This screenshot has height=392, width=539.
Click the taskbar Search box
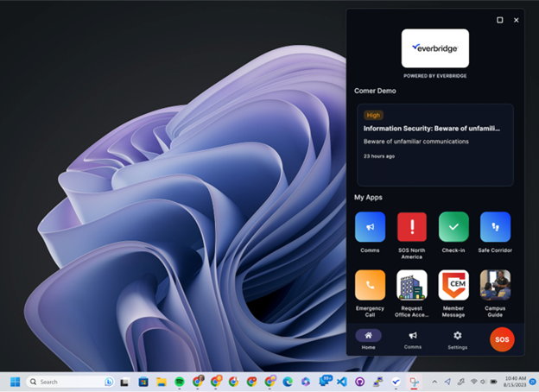(71, 382)
